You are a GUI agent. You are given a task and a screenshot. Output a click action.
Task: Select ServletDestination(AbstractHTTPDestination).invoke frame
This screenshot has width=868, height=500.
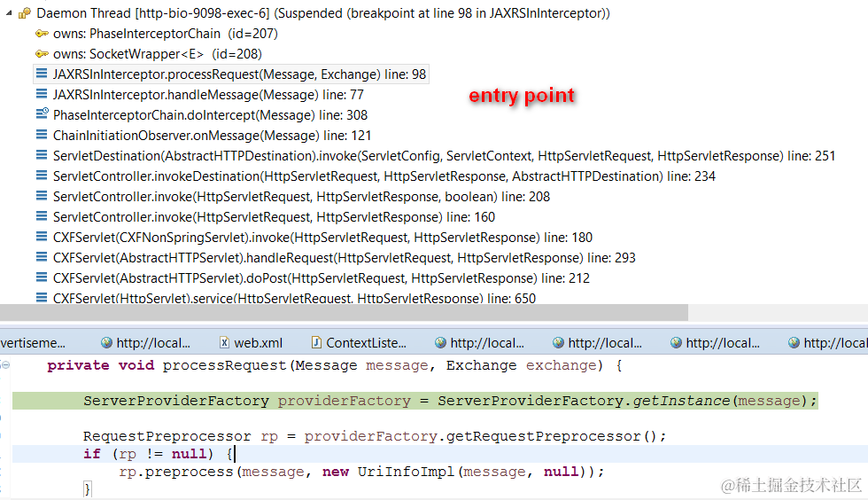click(x=444, y=156)
